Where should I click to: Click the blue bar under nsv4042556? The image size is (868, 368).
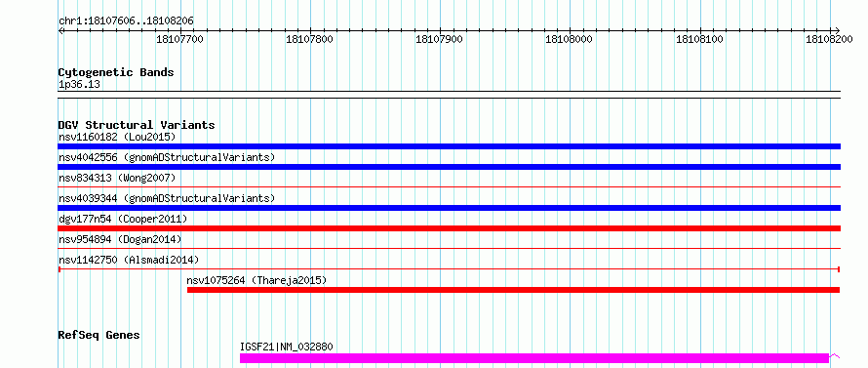click(x=449, y=167)
